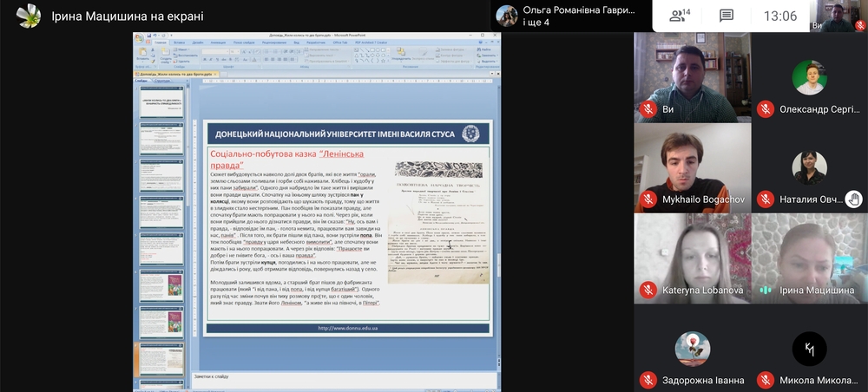The height and width of the screenshot is (392, 868).
Task: Click the muted mic icon on Олександр Сергі tile
Action: pyautogui.click(x=765, y=109)
